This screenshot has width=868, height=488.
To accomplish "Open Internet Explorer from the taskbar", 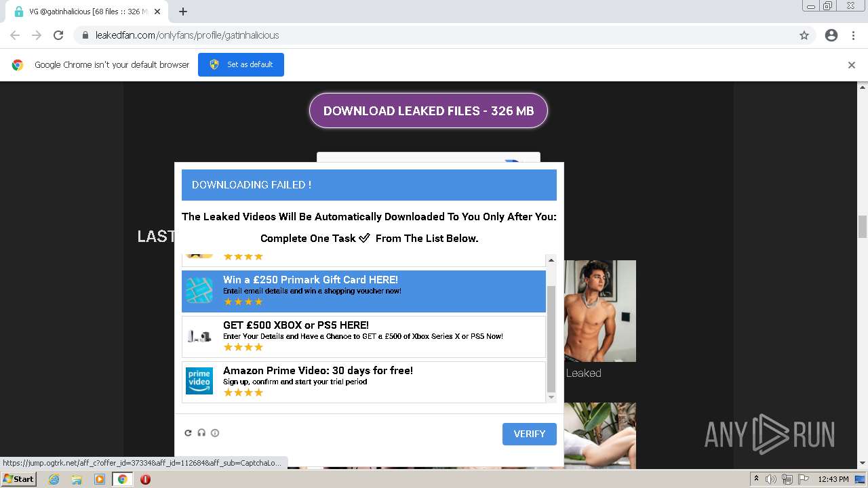I will pyautogui.click(x=54, y=479).
